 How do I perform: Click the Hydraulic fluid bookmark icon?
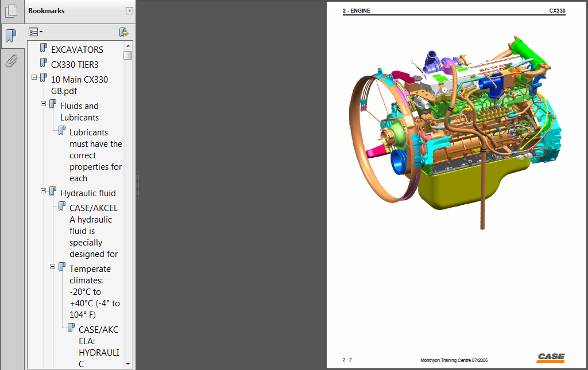pyautogui.click(x=53, y=192)
